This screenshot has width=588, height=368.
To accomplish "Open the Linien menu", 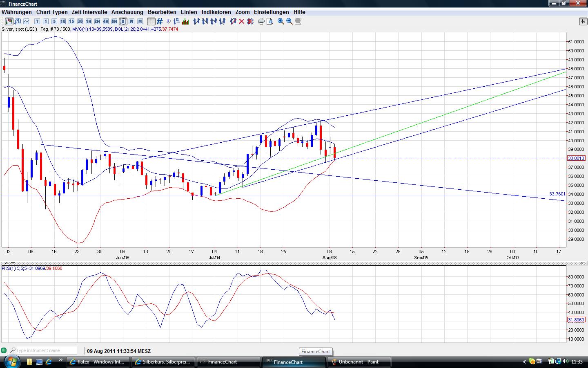I will [189, 12].
